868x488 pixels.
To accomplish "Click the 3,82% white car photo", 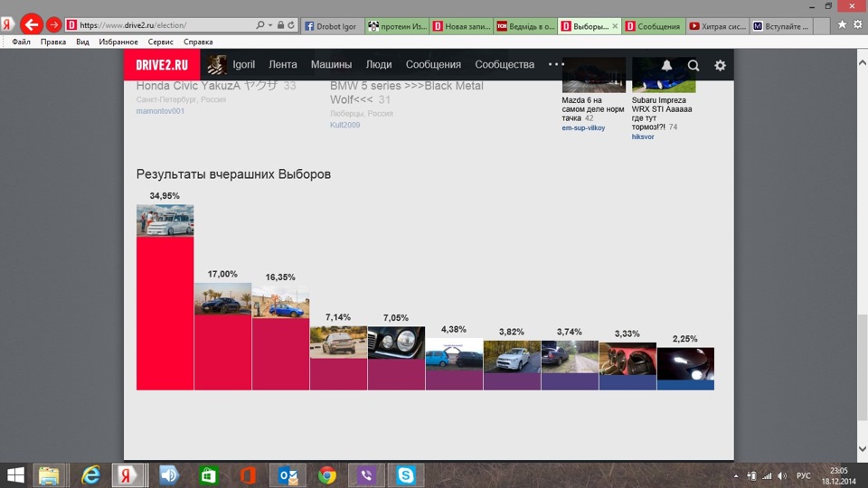I will pos(512,356).
